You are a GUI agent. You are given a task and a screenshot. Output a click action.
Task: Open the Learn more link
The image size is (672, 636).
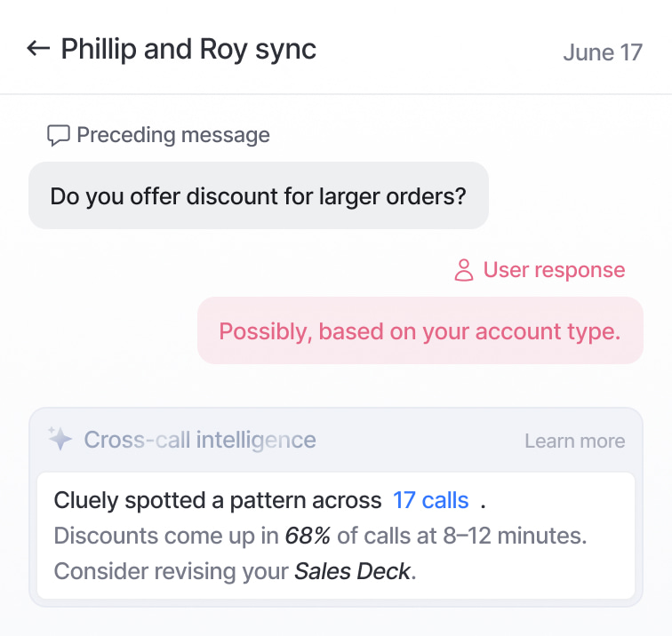click(x=574, y=441)
